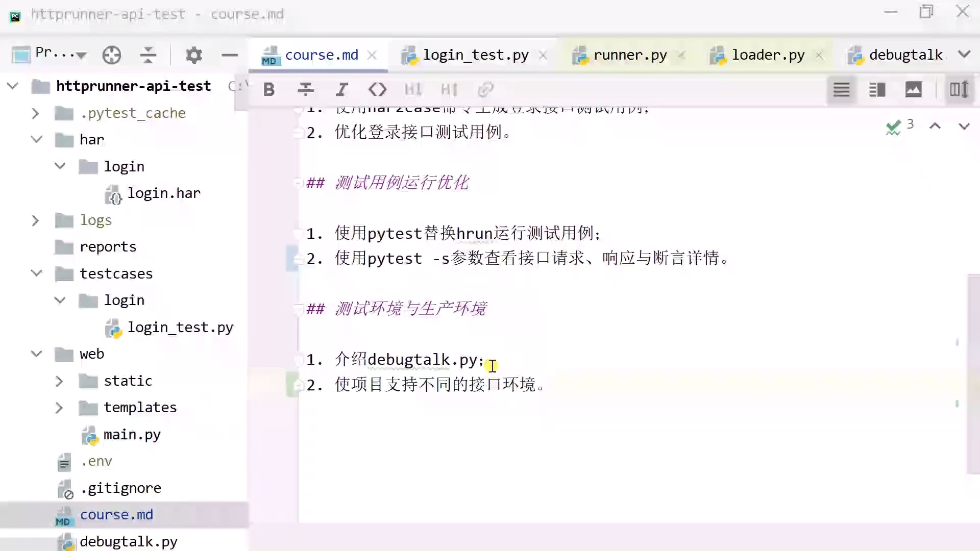Expand the logs folder

[35, 220]
